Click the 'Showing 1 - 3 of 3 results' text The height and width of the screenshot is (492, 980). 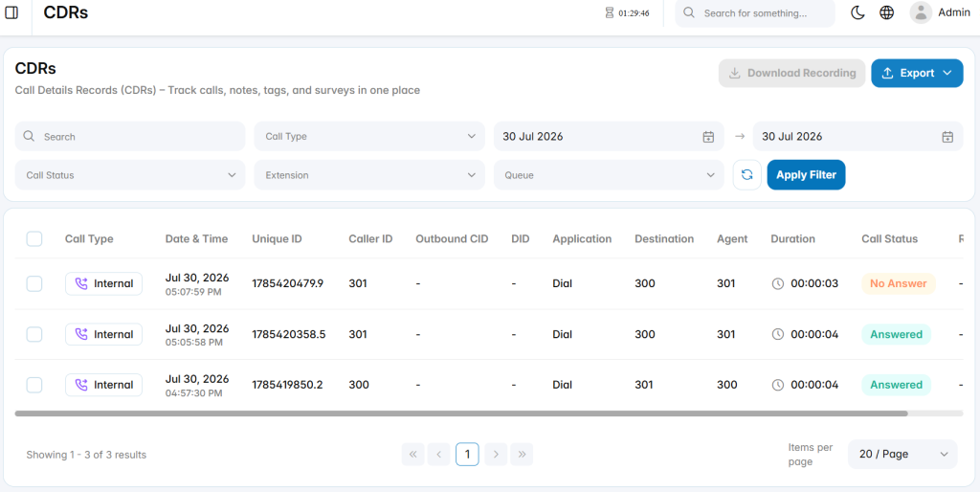click(x=86, y=455)
